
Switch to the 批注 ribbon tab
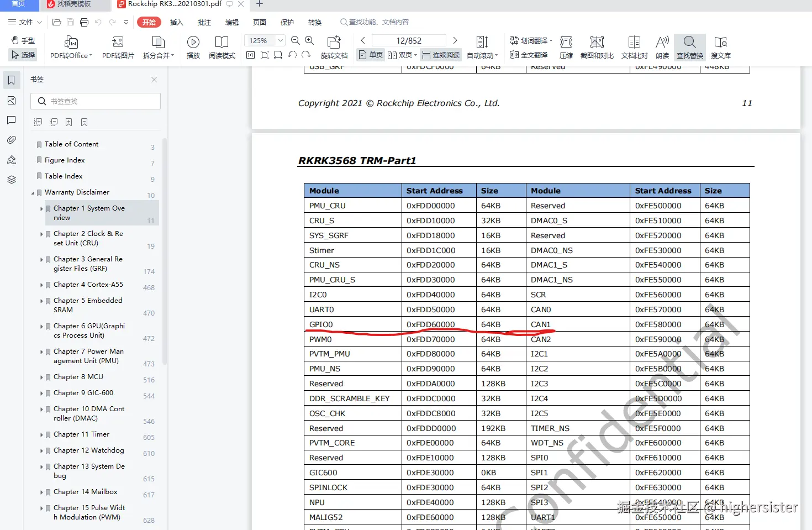(x=204, y=22)
